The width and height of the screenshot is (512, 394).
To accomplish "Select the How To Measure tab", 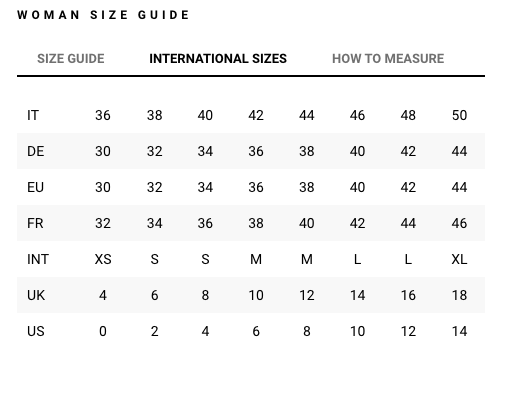I will click(388, 59).
